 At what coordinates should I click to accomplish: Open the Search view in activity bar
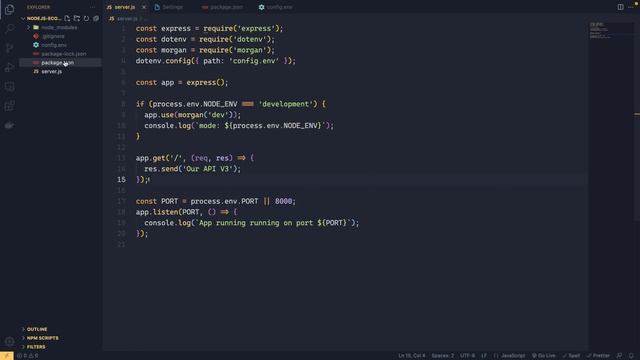[9, 28]
